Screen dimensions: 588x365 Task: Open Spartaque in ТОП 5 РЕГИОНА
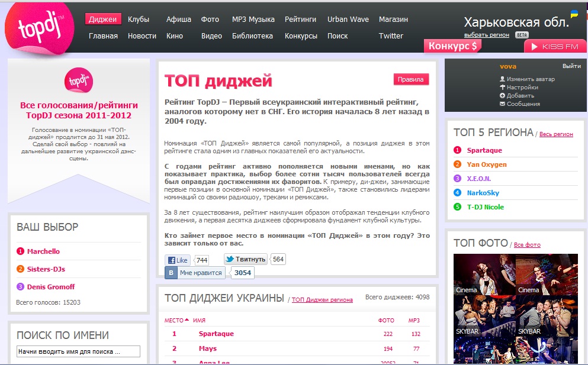[x=484, y=150]
